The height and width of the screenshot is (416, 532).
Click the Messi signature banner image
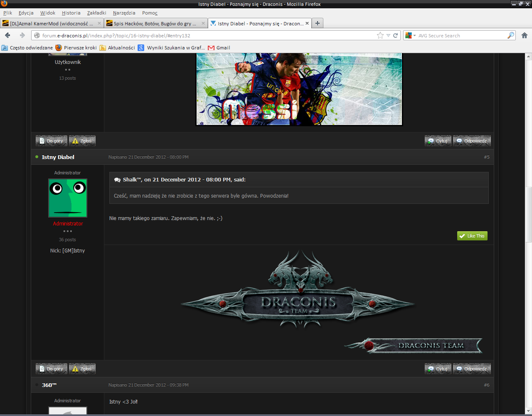[299, 89]
